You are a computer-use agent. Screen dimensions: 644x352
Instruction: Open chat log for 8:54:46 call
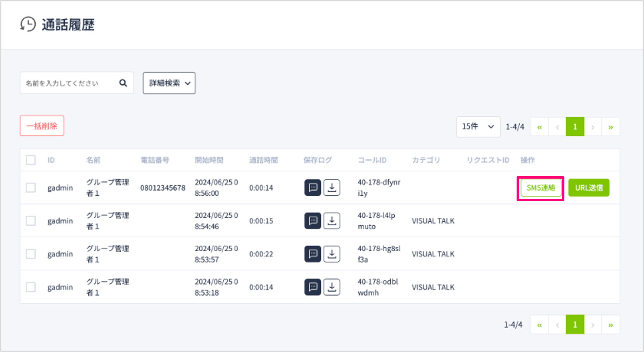tap(313, 221)
